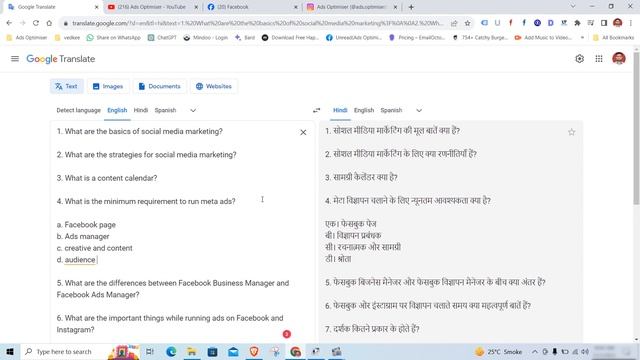The image size is (640, 360).
Task: Click the browser address bar URL
Action: tap(257, 23)
